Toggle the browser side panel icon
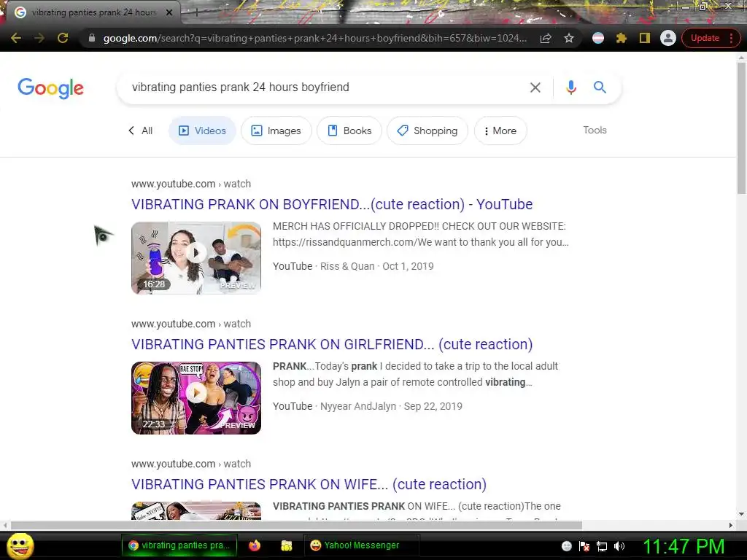747x560 pixels. pyautogui.click(x=645, y=38)
